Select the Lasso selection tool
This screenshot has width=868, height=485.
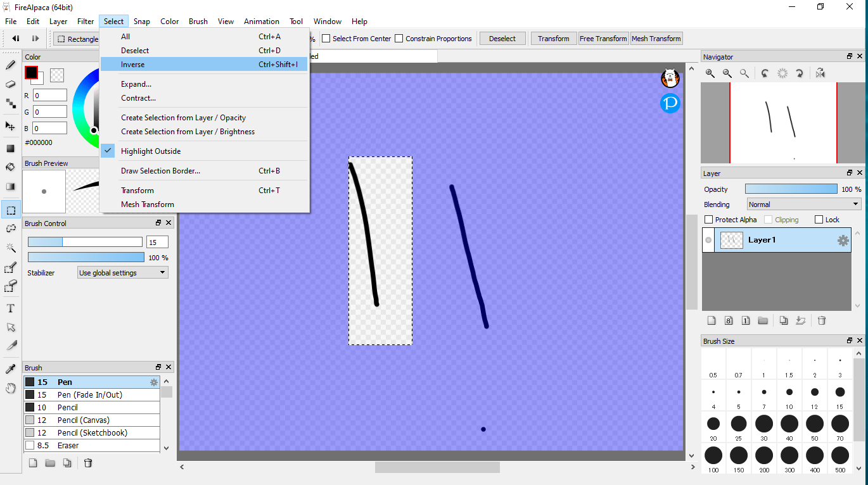(10, 229)
